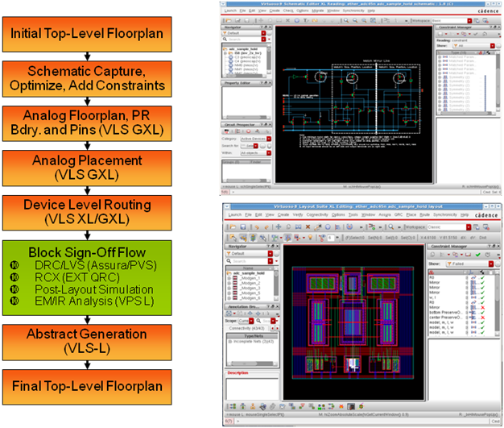This screenshot has width=504, height=428.
Task: Open Launch menu in Schematic Editor window
Action: 230,10
